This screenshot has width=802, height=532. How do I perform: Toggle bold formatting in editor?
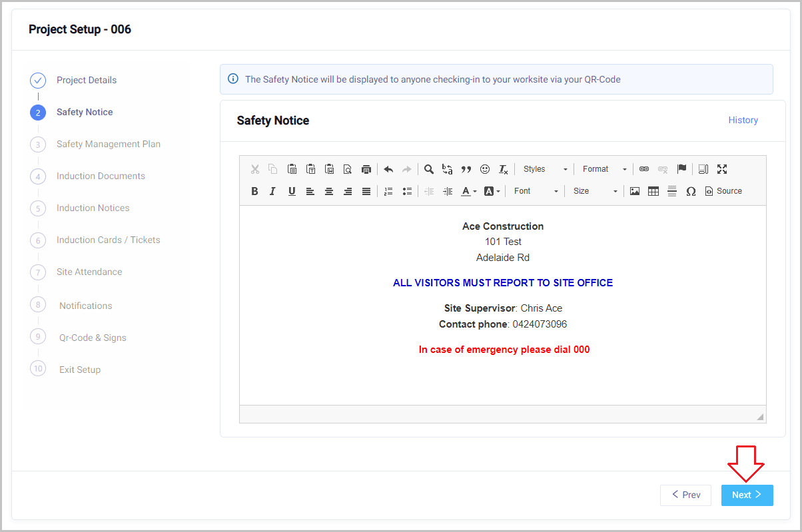[254, 191]
